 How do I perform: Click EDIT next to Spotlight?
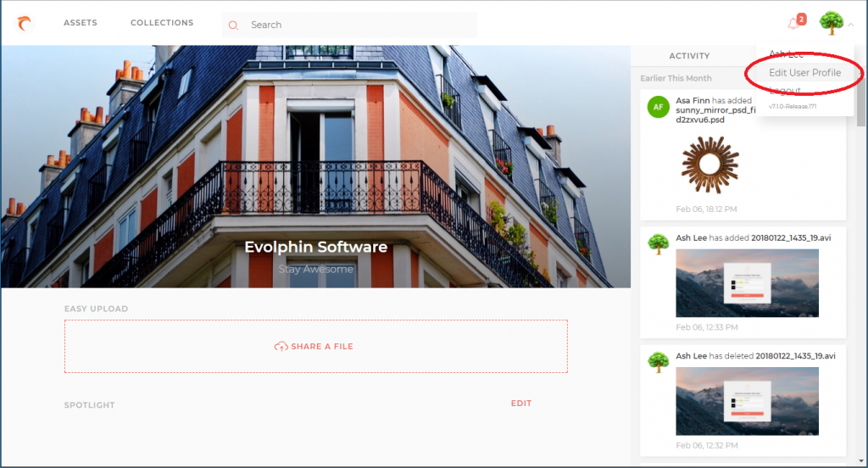(521, 404)
